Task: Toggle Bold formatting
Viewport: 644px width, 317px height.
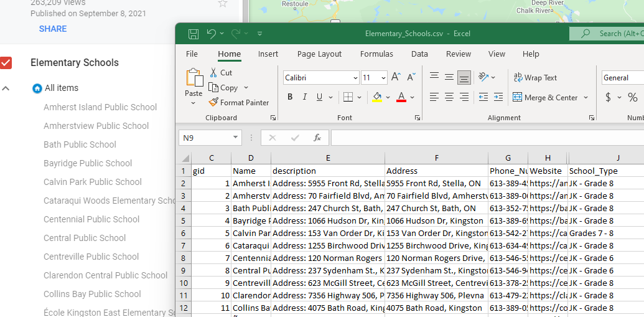Action: click(290, 97)
